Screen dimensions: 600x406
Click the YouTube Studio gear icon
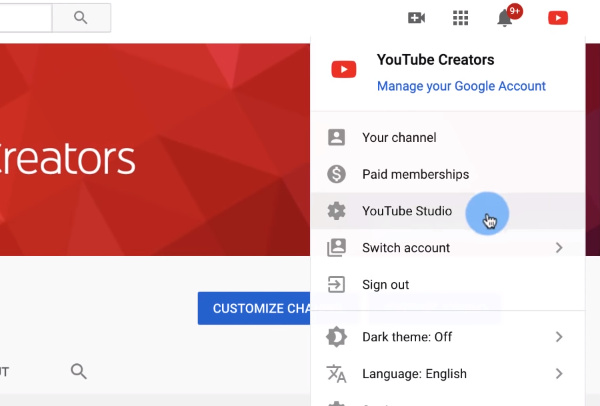[x=336, y=211]
